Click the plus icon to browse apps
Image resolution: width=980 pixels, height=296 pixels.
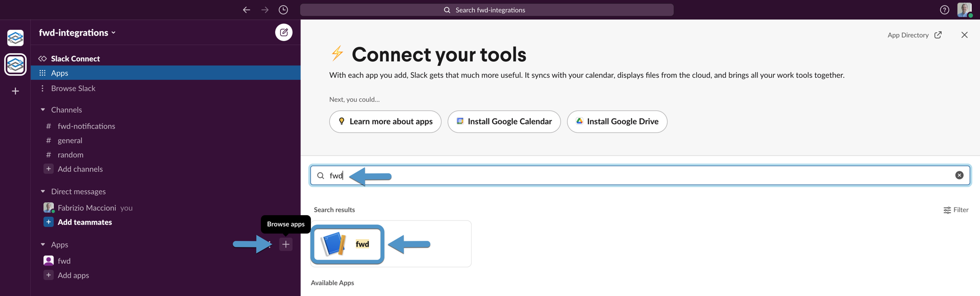pyautogui.click(x=286, y=244)
